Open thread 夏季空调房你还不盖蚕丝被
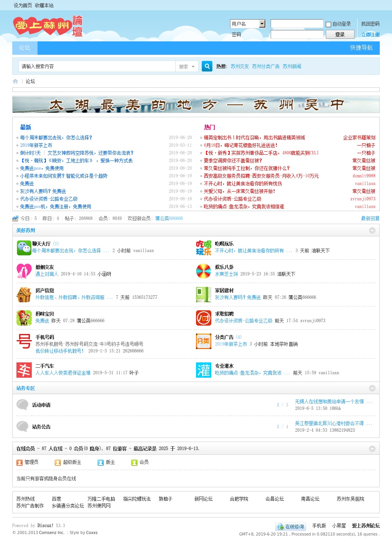The width and height of the screenshot is (392, 557). click(233, 161)
